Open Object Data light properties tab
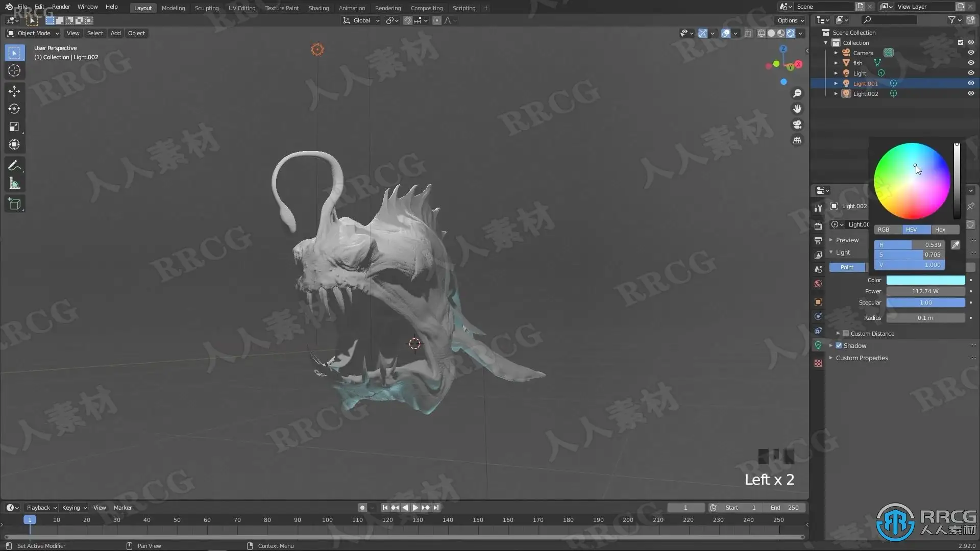This screenshot has height=551, width=980. point(818,345)
